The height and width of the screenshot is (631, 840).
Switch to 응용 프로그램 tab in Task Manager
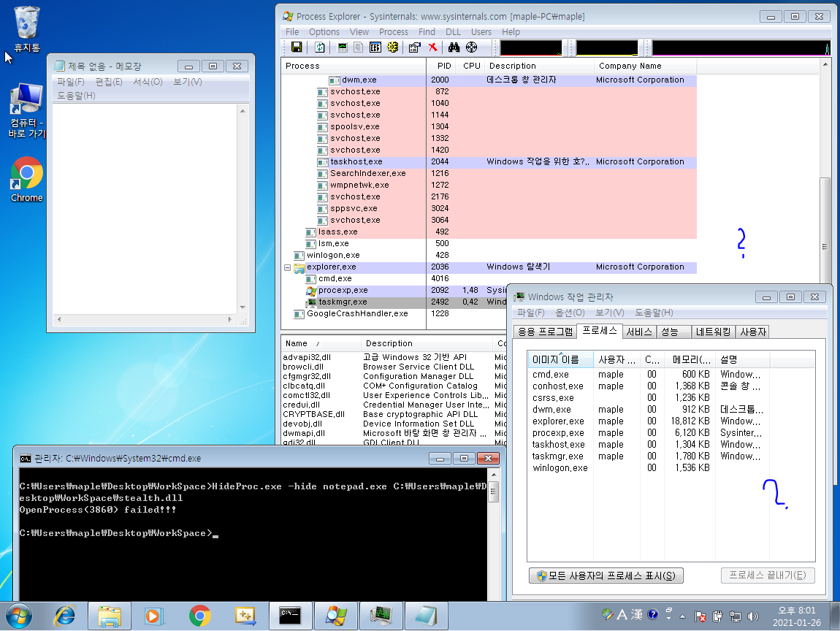tap(546, 332)
